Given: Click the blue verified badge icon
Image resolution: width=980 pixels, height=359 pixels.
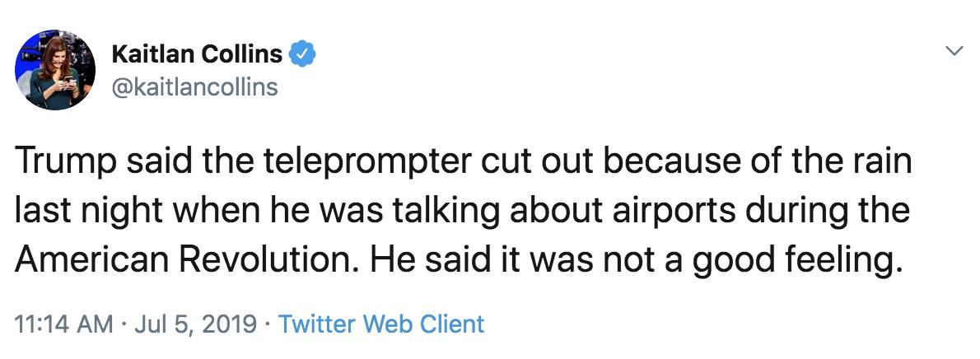Looking at the screenshot, I should pos(302,55).
